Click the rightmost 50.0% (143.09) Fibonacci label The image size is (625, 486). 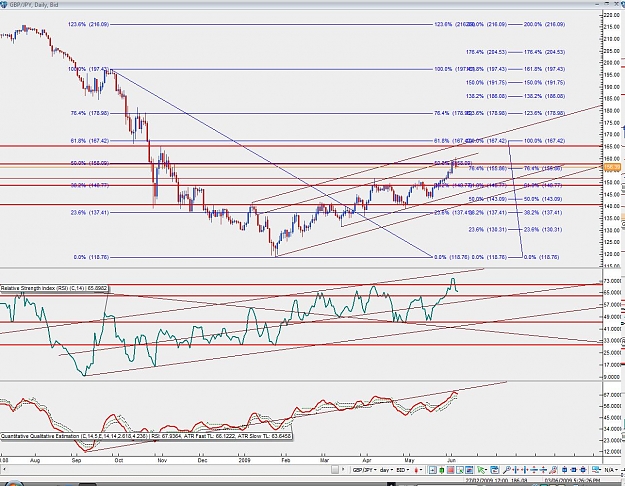point(543,199)
